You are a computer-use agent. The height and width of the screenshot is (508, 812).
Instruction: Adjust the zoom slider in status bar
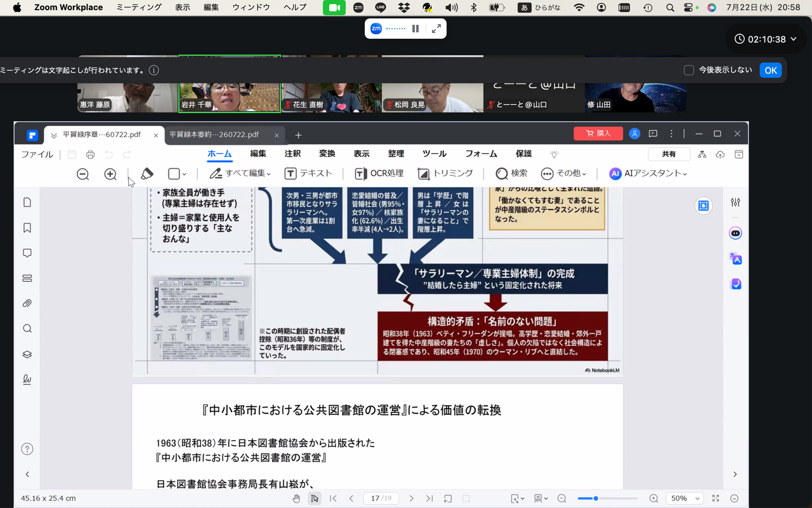point(608,498)
